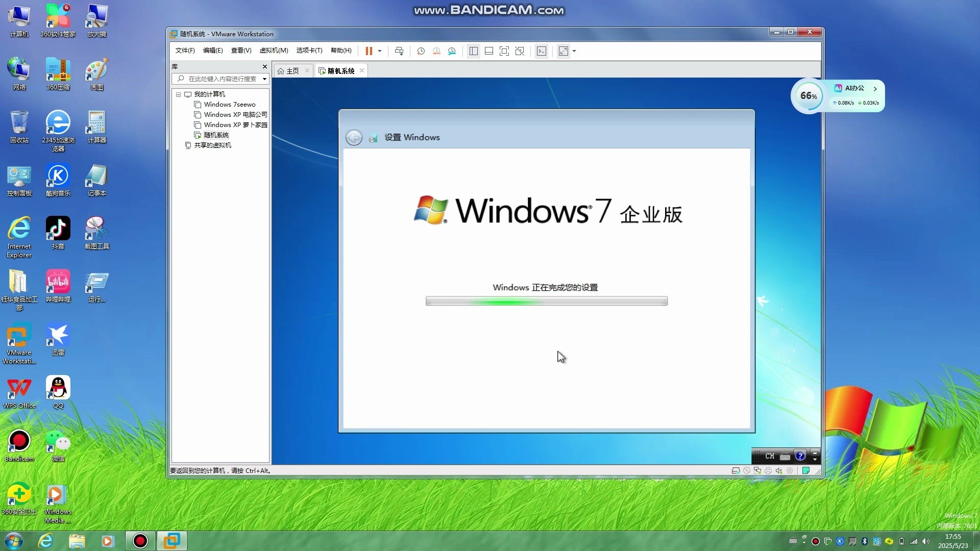Open Internet Explorer from the taskbar
The height and width of the screenshot is (551, 980).
point(46,541)
